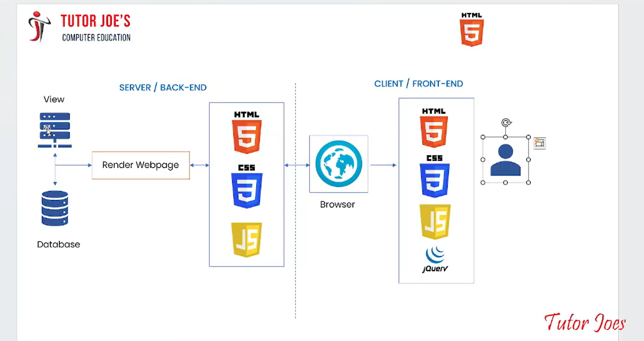
Task: Click the TUTOR JOE'S title text
Action: [x=95, y=21]
